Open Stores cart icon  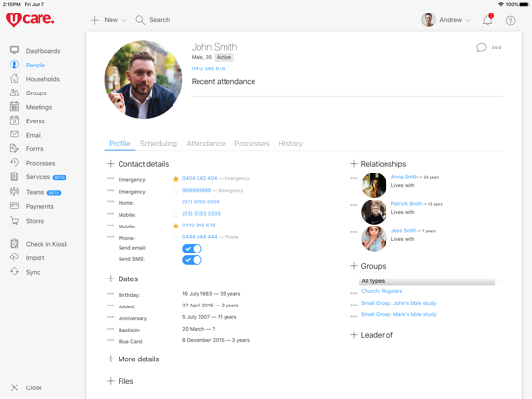pyautogui.click(x=14, y=220)
